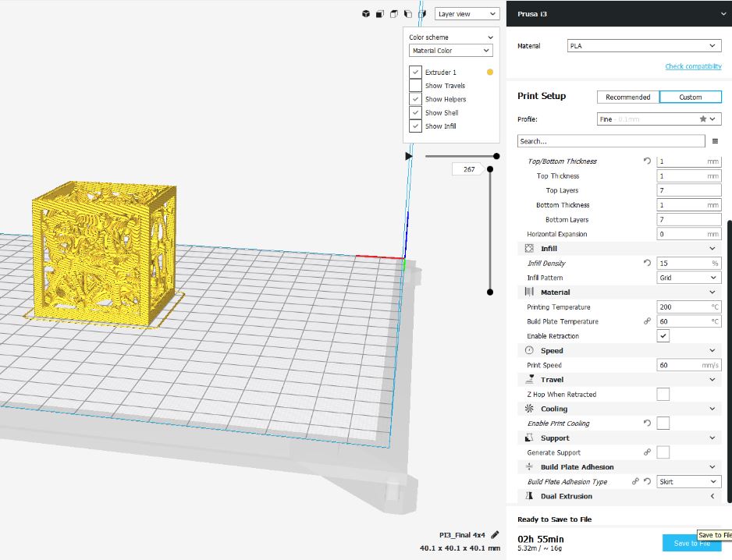
Task: Collapse the Color scheme panel
Action: 490,37
